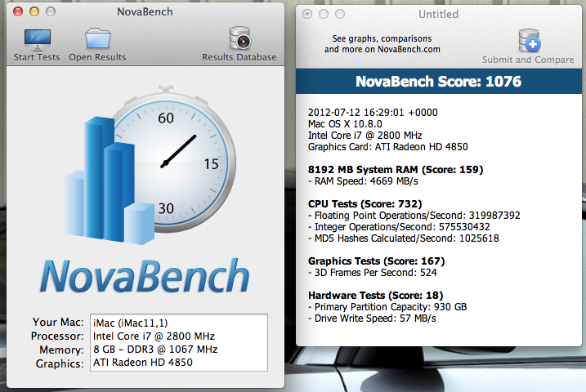This screenshot has width=586, height=392.
Task: Click the NovaBench window title
Action: tap(145, 12)
